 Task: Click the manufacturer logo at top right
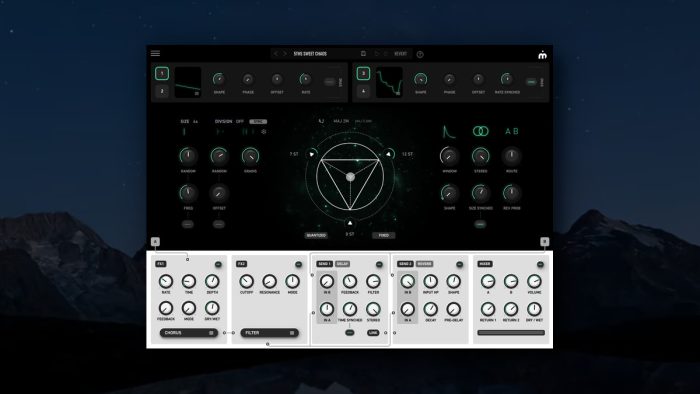point(542,55)
